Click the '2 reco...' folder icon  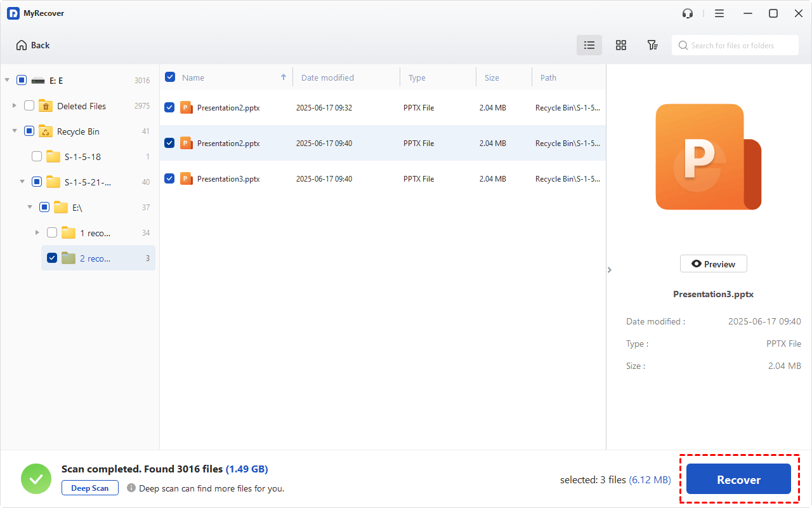coord(68,258)
